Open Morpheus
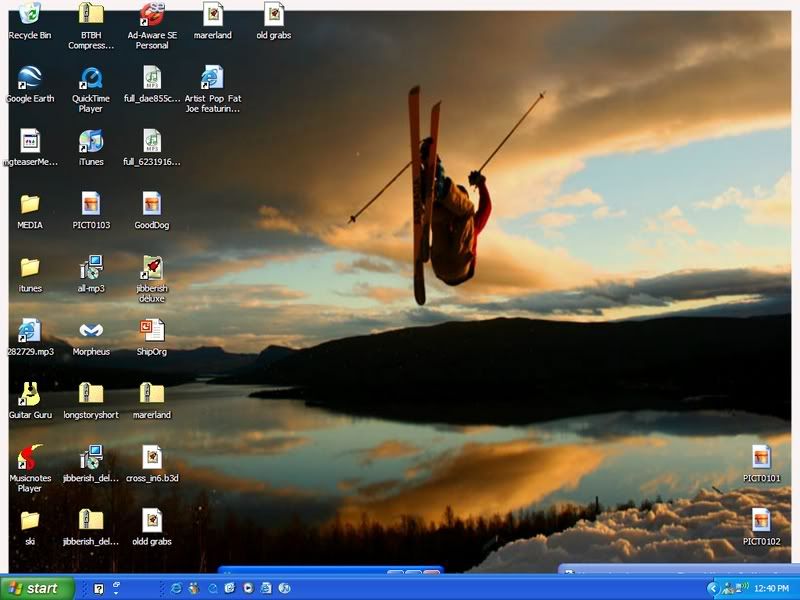The width and height of the screenshot is (800, 600). tap(91, 330)
